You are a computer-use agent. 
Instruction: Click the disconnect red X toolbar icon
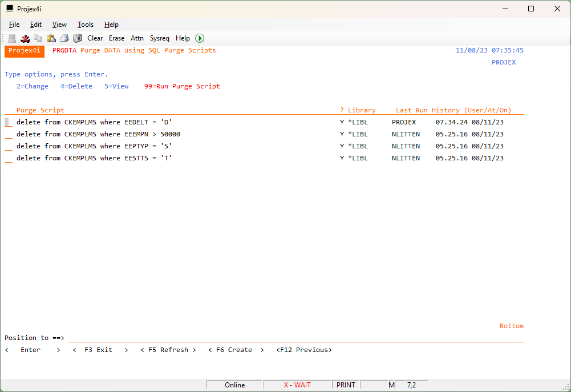tap(25, 38)
